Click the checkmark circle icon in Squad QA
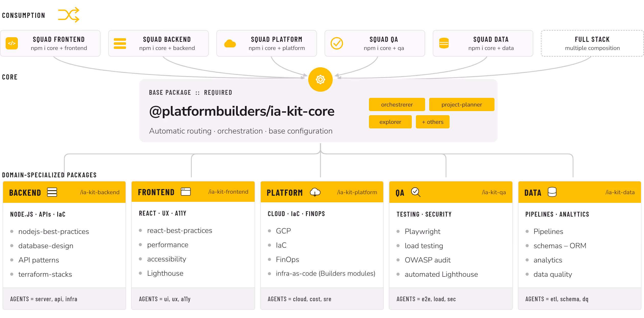The width and height of the screenshot is (644, 318). pos(337,43)
